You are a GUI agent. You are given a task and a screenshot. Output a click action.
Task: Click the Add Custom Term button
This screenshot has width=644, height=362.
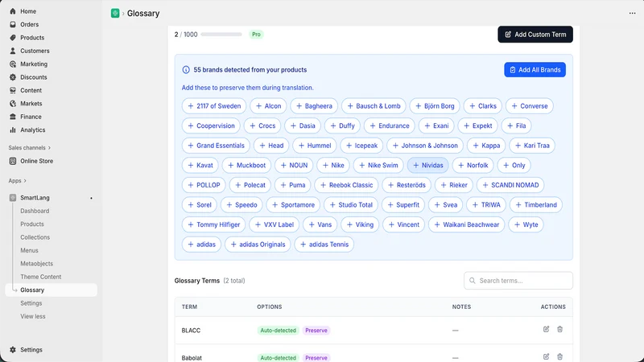tap(535, 35)
